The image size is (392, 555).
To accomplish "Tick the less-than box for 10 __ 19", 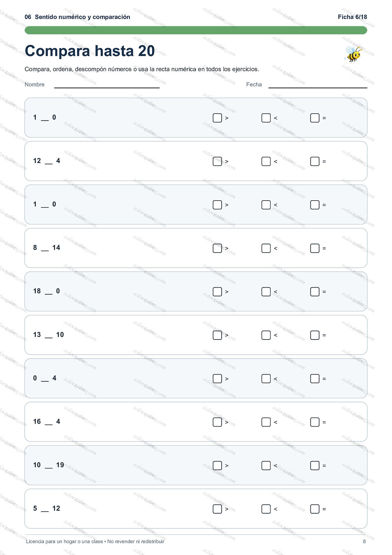I will pyautogui.click(x=266, y=465).
